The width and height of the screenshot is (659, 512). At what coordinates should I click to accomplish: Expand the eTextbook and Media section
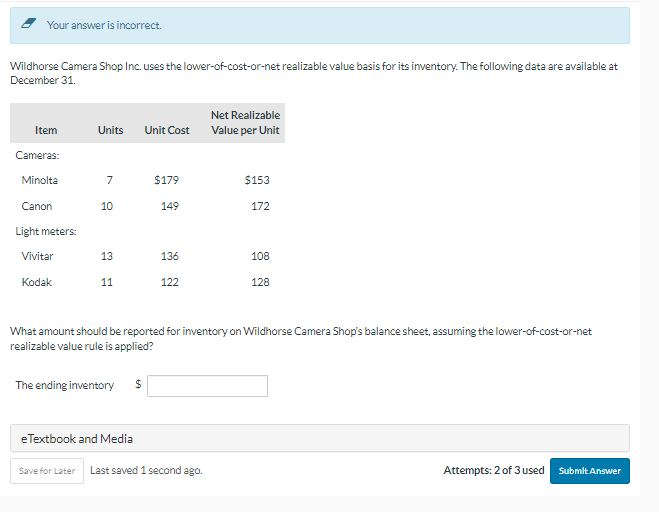tap(320, 438)
